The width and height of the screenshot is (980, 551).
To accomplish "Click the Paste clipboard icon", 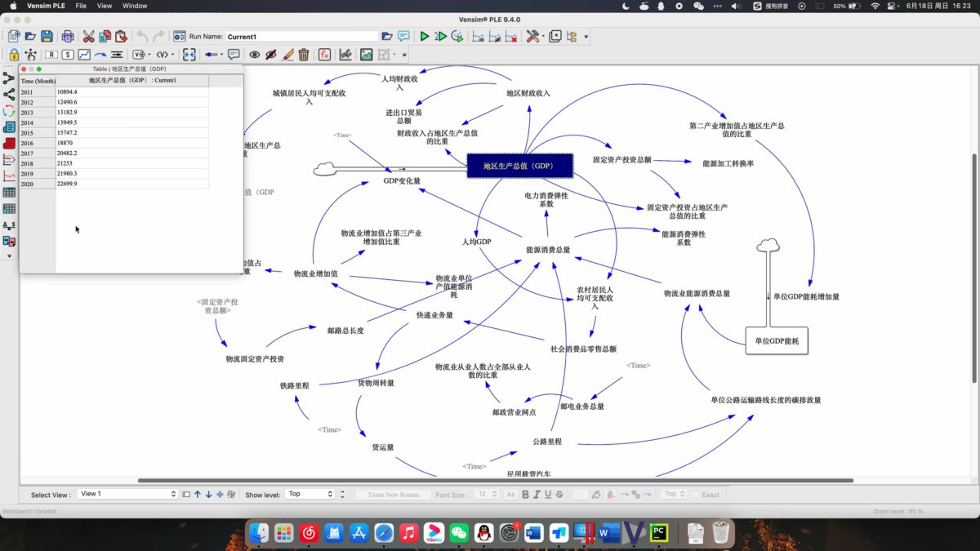I will [x=121, y=36].
